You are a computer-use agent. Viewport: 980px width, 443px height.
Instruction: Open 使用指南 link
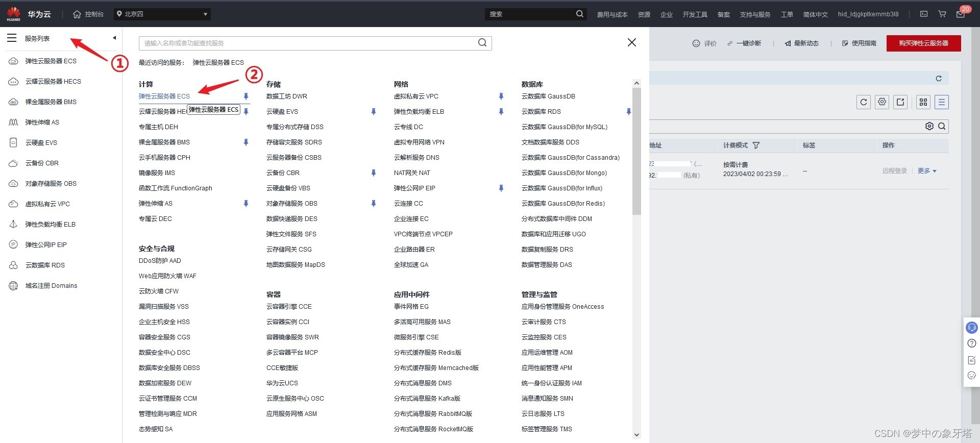point(859,43)
